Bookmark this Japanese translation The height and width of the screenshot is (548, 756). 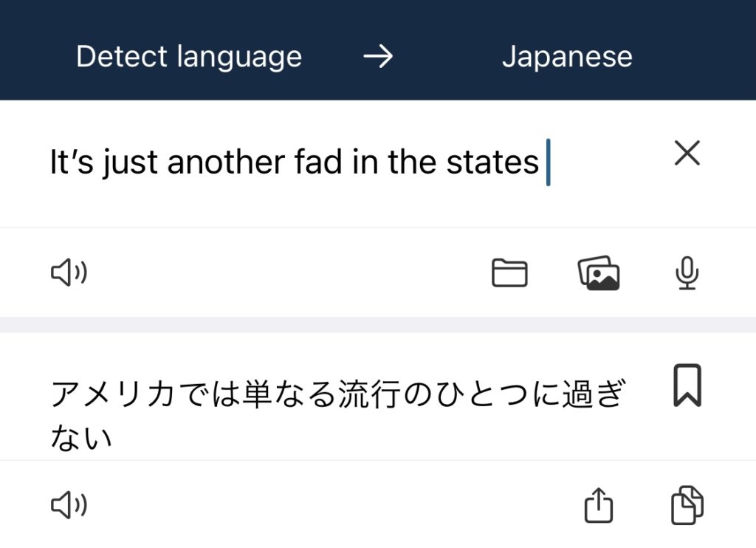687,386
